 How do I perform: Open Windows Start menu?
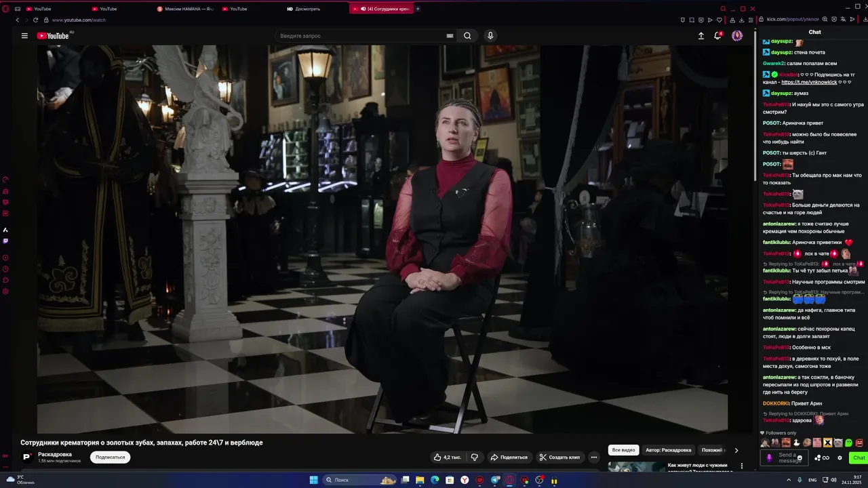[x=314, y=480]
